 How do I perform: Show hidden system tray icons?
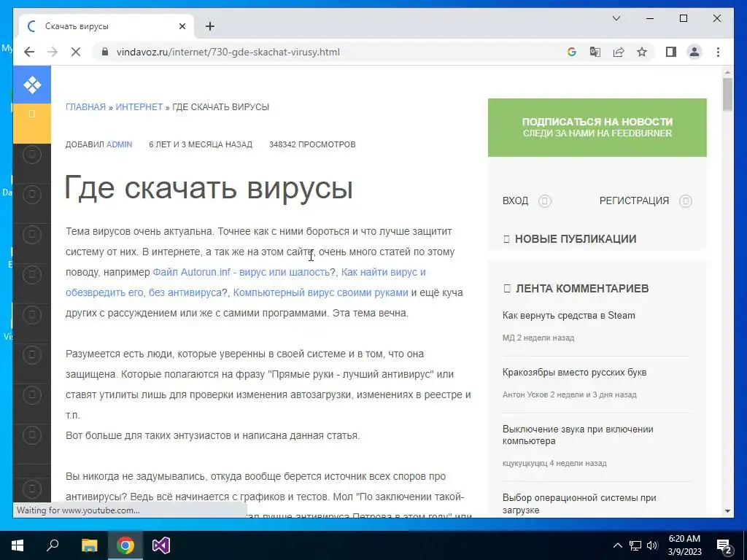point(617,545)
